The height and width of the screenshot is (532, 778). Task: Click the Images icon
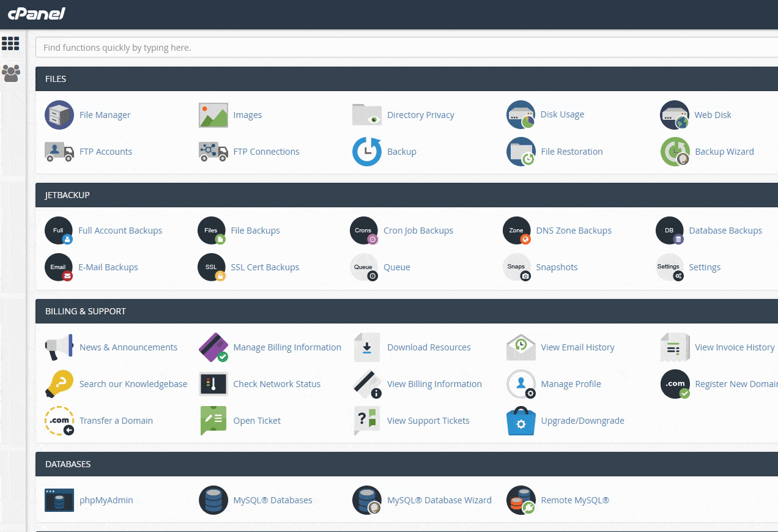(213, 115)
